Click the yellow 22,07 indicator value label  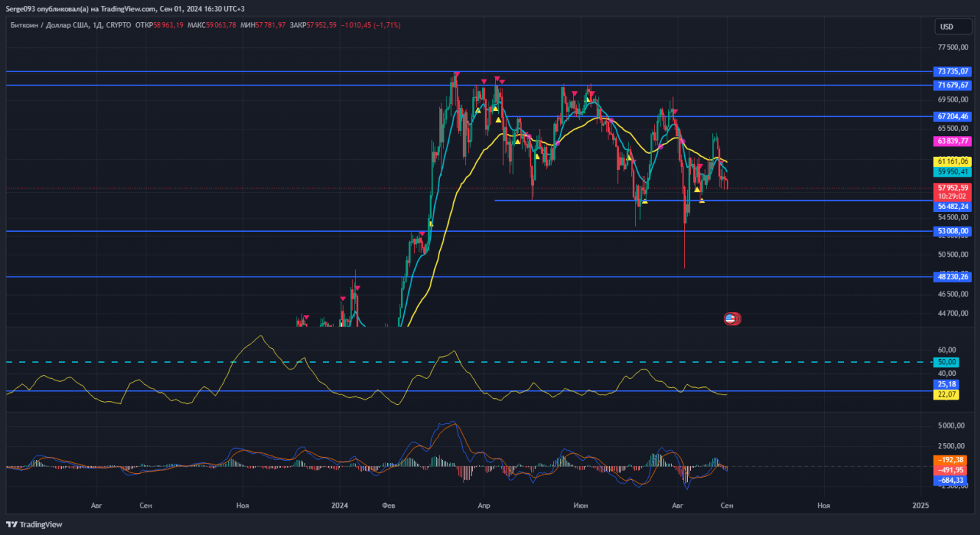tap(946, 394)
